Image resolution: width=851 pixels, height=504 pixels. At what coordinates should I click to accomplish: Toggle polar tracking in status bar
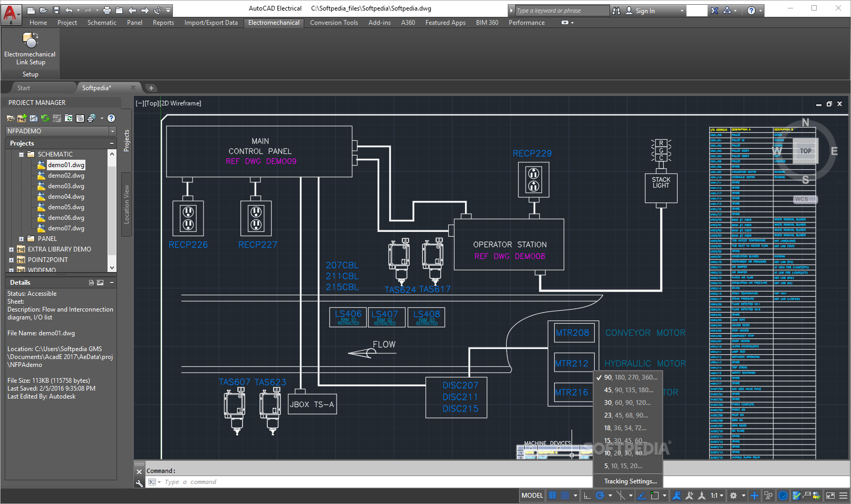point(600,496)
